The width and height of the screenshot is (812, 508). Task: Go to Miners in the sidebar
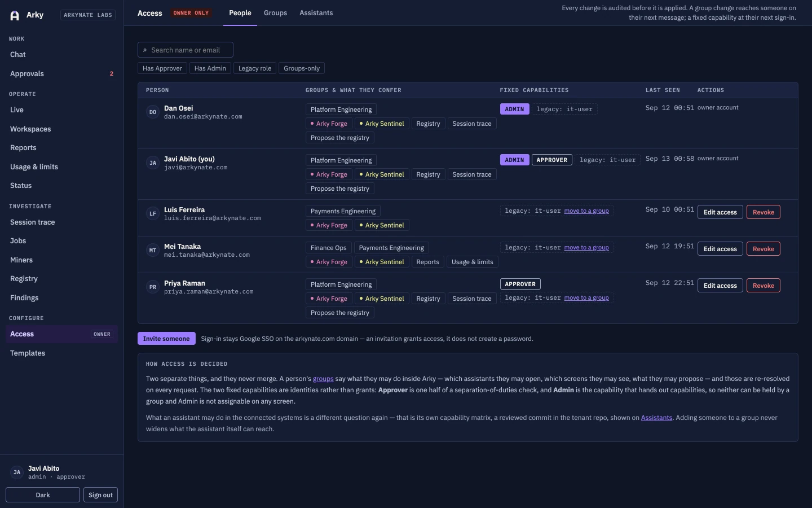click(61, 260)
